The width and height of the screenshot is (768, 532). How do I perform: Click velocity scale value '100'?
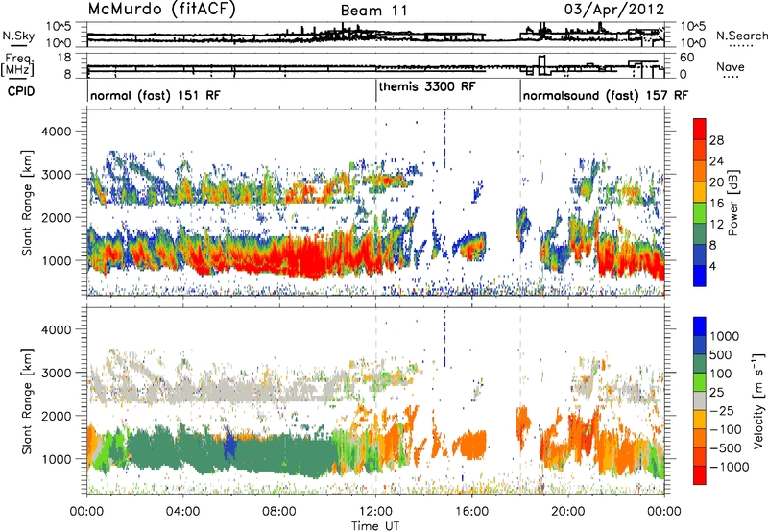coord(721,374)
